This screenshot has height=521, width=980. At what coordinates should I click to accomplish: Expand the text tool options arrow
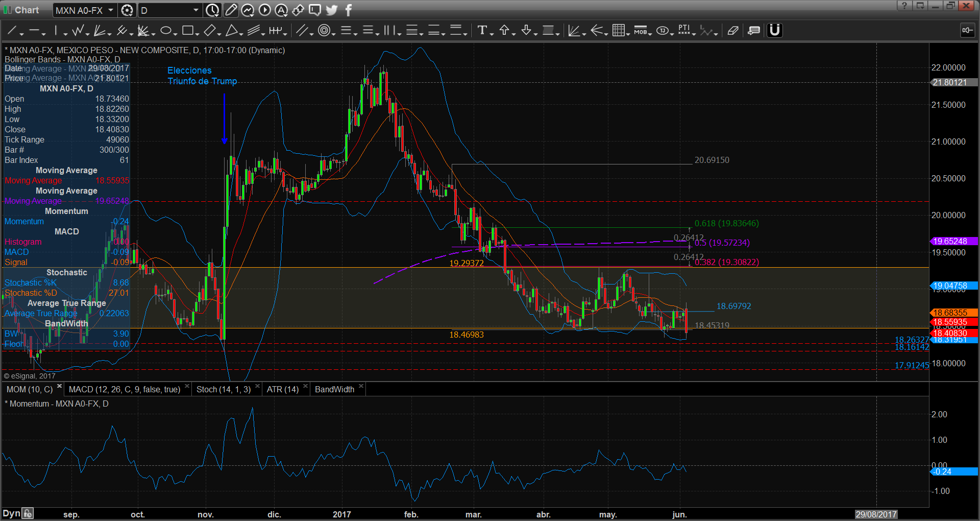pyautogui.click(x=492, y=34)
